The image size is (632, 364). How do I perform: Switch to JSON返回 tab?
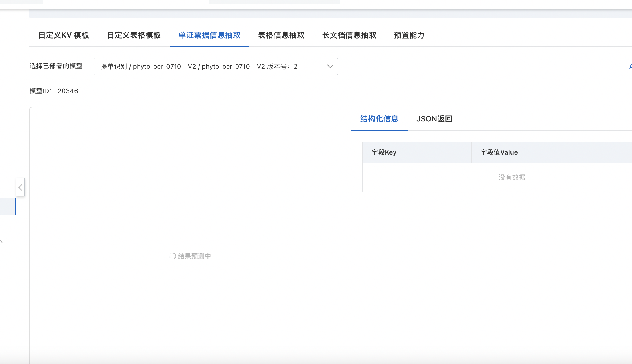tap(434, 119)
